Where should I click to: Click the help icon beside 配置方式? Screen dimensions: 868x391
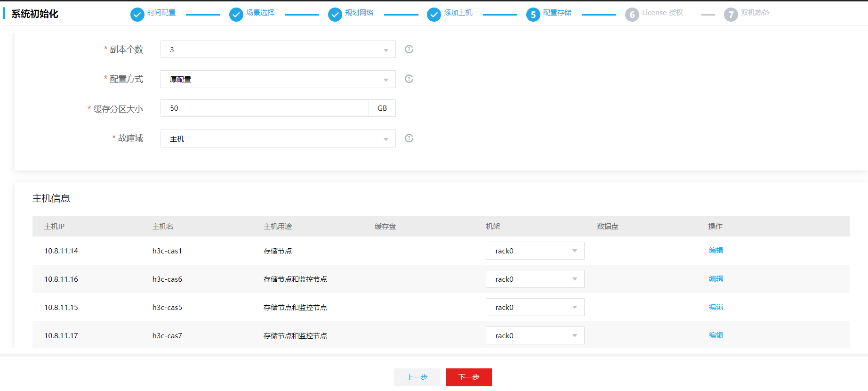[409, 79]
